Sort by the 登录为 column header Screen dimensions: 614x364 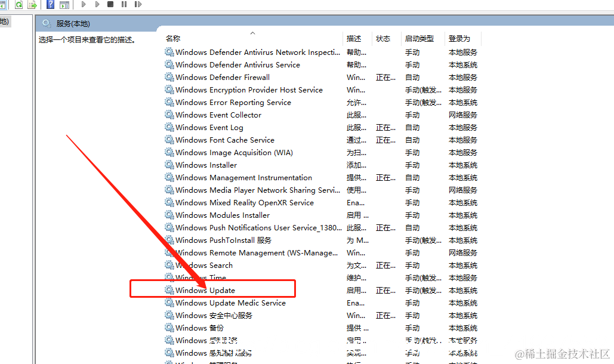click(459, 38)
